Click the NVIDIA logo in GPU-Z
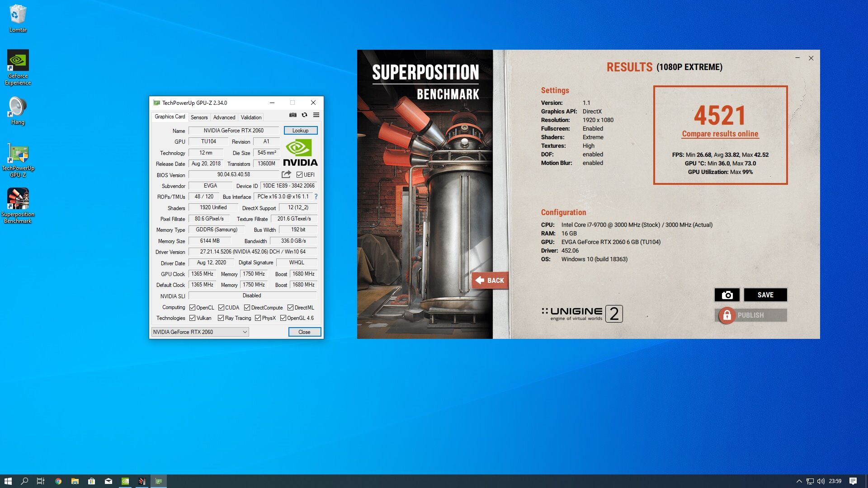Screen dimensions: 868x488 [x=300, y=152]
